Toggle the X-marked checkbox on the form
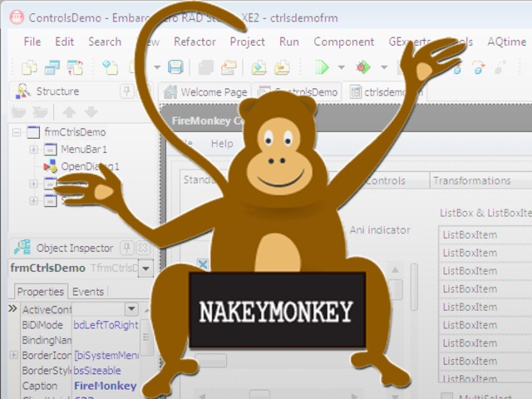Viewport: 532px width, 399px height. tap(203, 264)
